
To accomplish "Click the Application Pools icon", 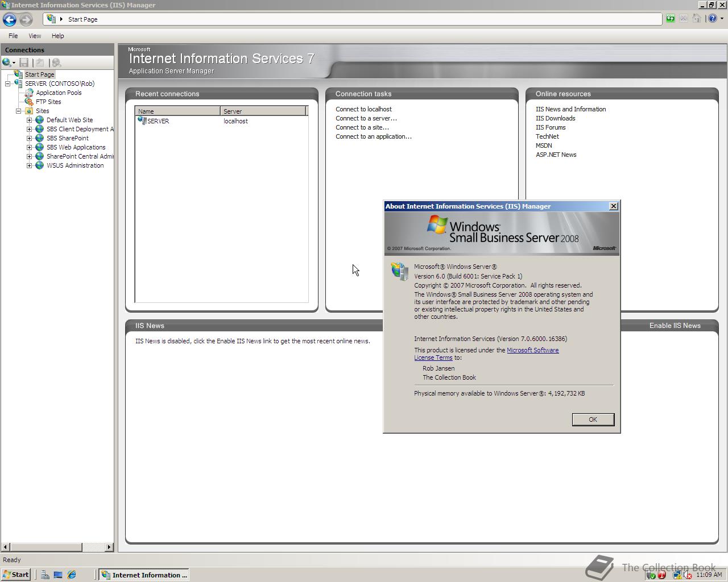I will click(29, 93).
